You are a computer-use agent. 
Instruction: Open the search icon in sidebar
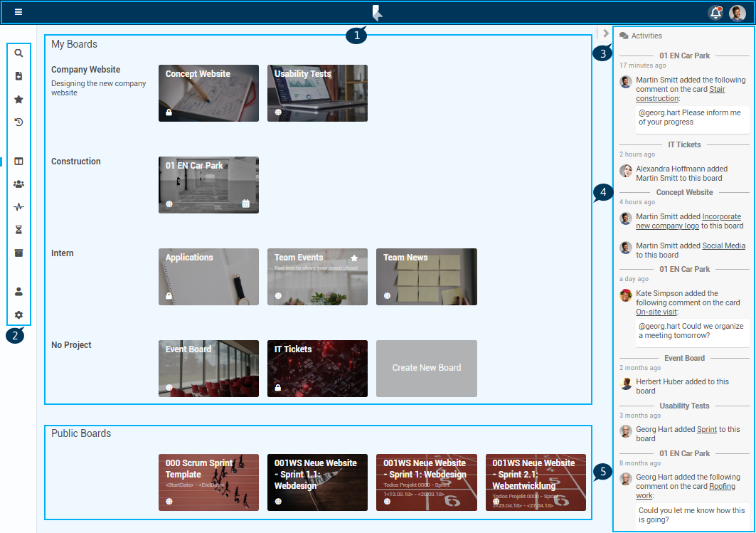(18, 53)
